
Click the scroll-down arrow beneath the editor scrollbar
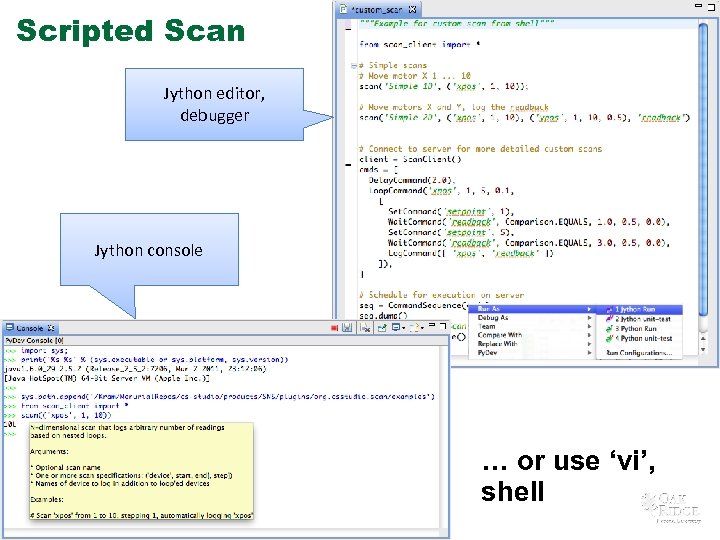[703, 349]
